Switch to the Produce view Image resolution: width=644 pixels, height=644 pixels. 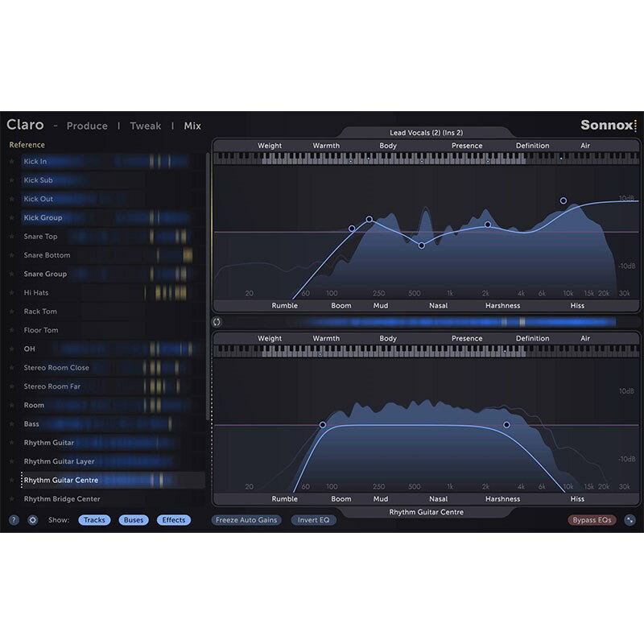click(87, 126)
